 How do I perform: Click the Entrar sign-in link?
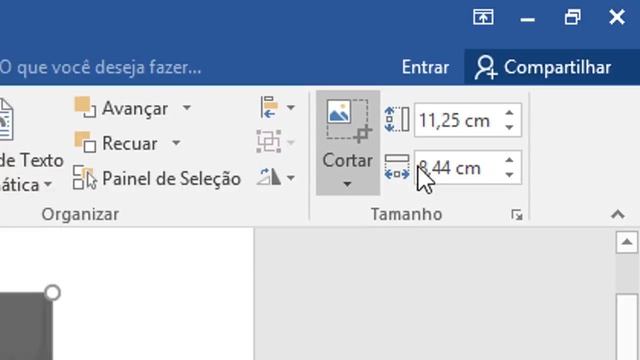[x=425, y=67]
